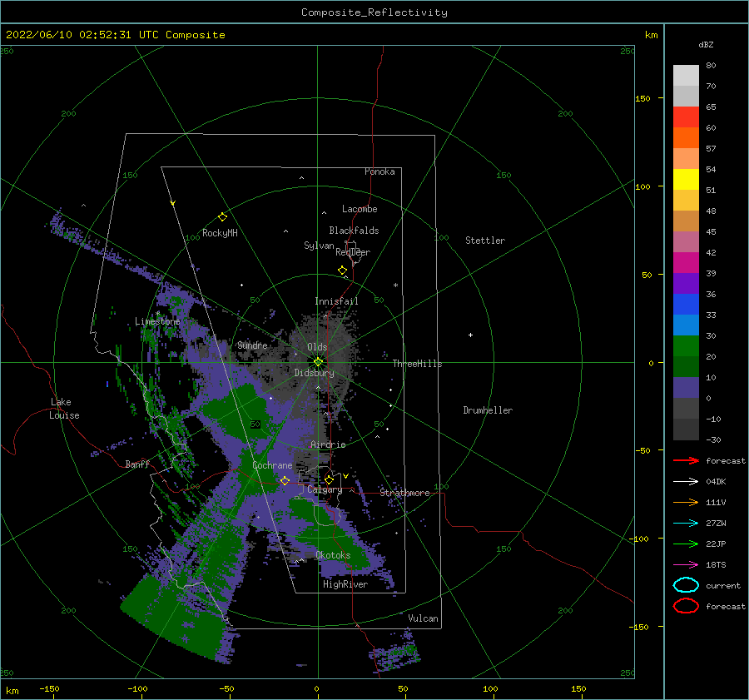
Task: Click the yellow diamond marker above Calgary label
Action: [x=329, y=479]
